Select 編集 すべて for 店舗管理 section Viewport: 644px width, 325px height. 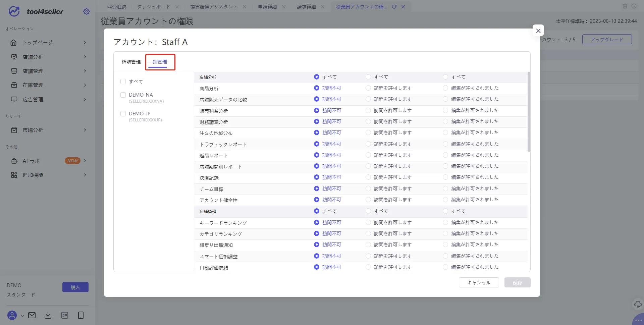coord(445,211)
